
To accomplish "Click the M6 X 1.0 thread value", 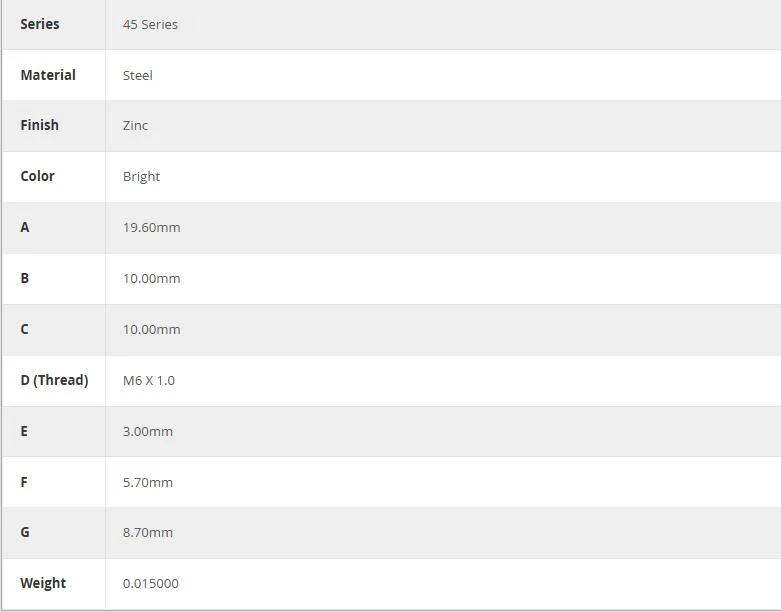I will point(148,380).
